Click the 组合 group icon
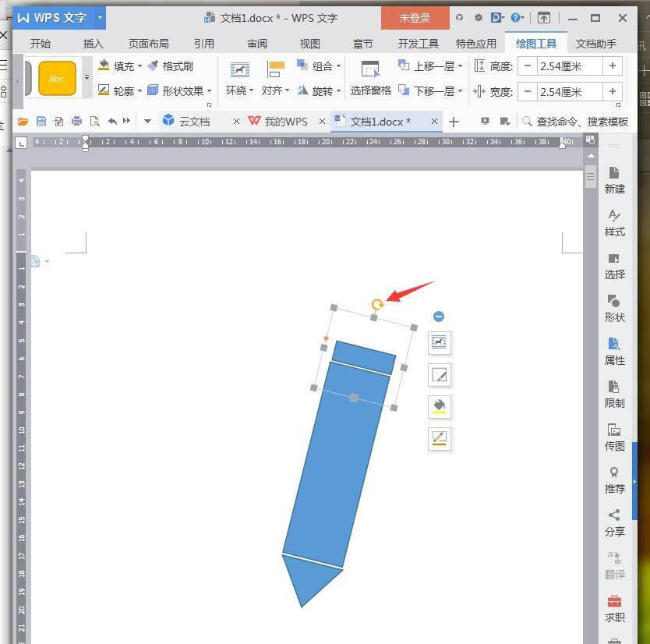The height and width of the screenshot is (644, 650). [302, 65]
